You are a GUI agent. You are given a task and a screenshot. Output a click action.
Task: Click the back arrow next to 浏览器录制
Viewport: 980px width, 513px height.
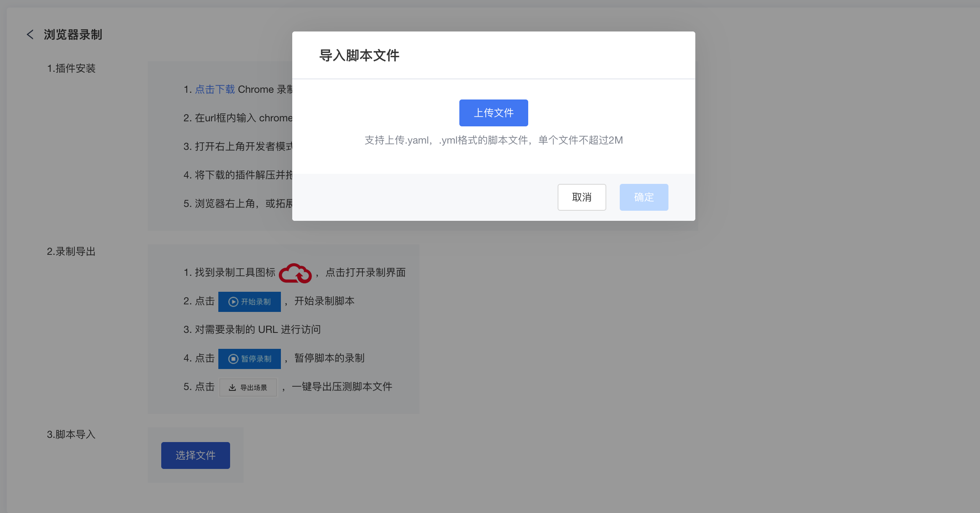30,34
